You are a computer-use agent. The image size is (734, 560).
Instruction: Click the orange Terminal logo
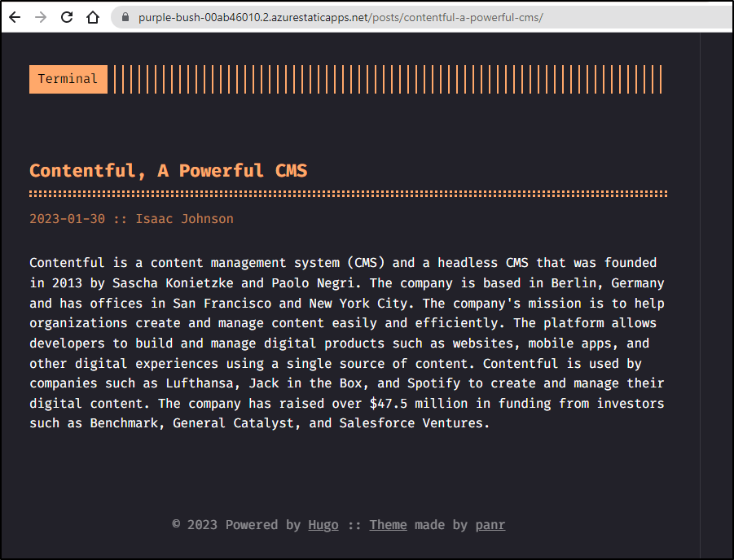[68, 79]
